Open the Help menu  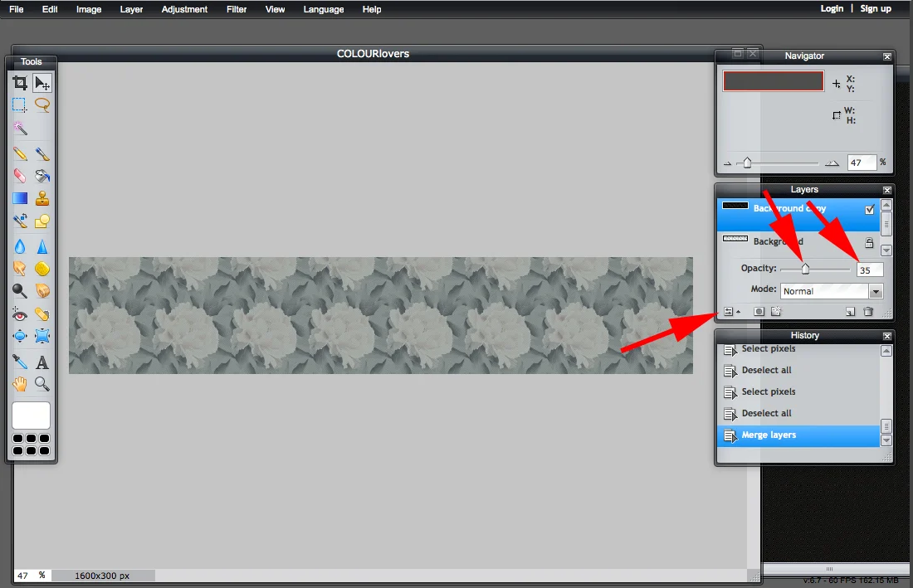(372, 9)
